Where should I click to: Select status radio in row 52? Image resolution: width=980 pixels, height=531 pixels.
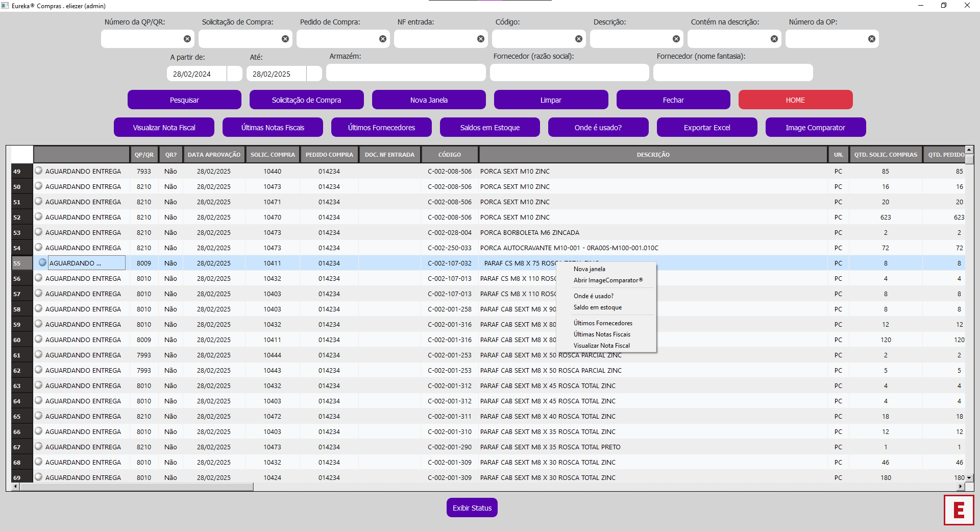point(39,216)
